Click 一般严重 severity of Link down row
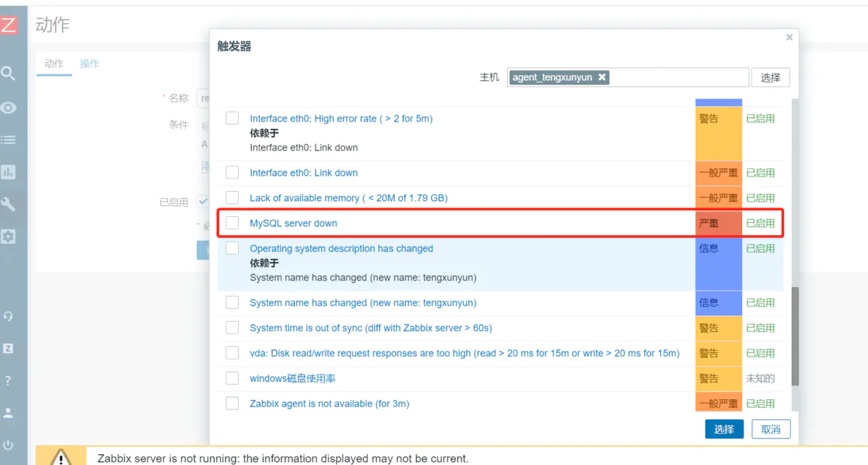The width and height of the screenshot is (868, 465). (x=719, y=173)
